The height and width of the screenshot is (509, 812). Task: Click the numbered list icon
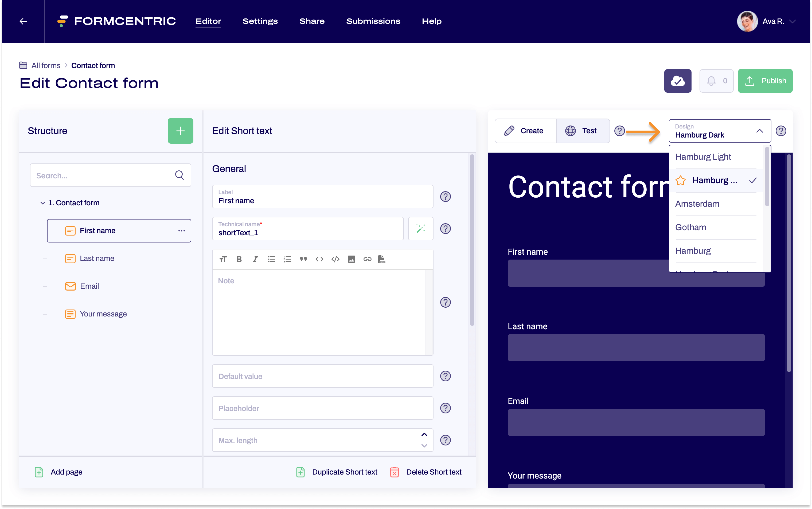[x=287, y=259]
